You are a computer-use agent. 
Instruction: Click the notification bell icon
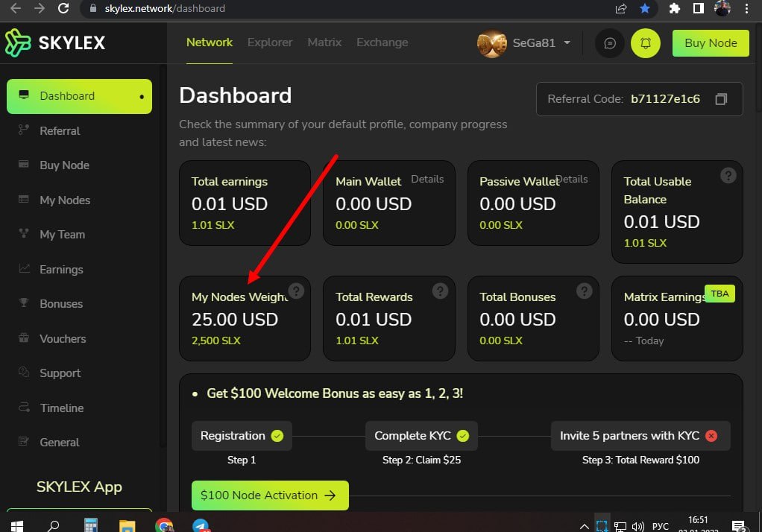coord(646,43)
